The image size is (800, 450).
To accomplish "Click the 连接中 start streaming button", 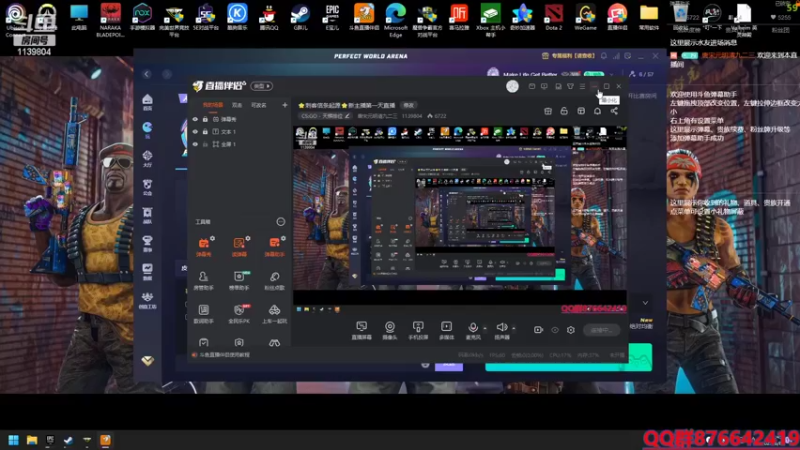I will (x=601, y=330).
